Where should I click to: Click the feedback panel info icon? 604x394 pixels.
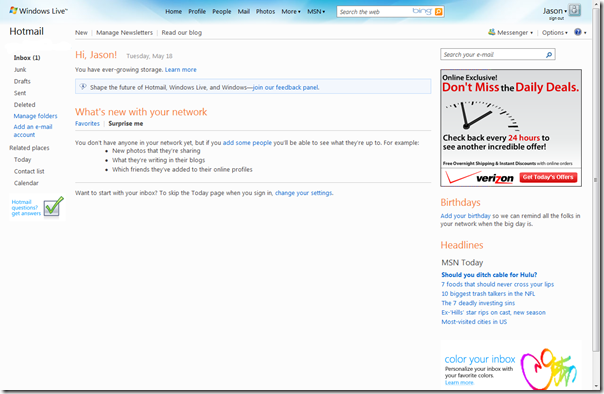[83, 87]
